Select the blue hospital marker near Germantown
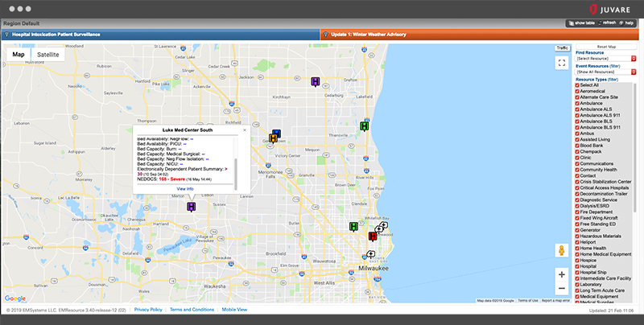 tap(277, 133)
